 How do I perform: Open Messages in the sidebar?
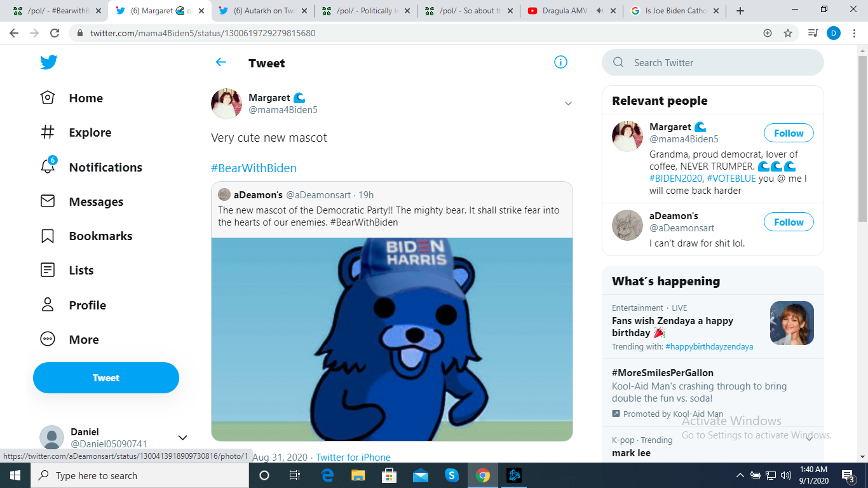tap(81, 201)
